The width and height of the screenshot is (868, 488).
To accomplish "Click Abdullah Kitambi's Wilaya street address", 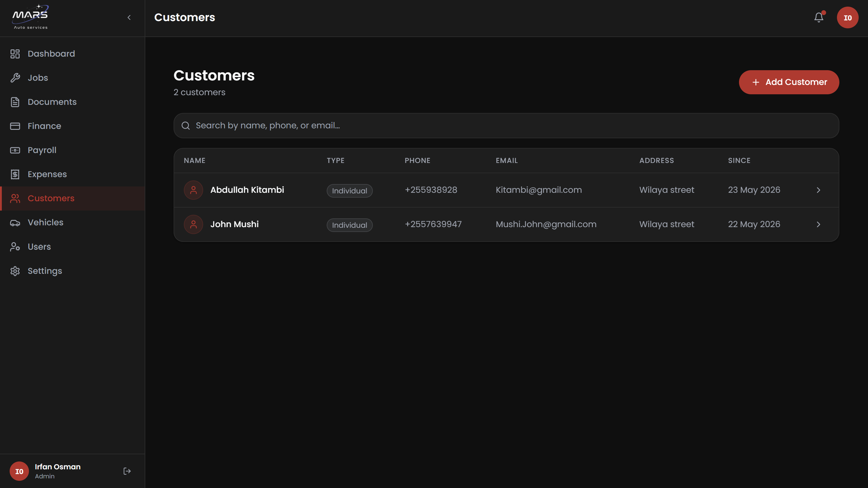I will click(x=666, y=190).
